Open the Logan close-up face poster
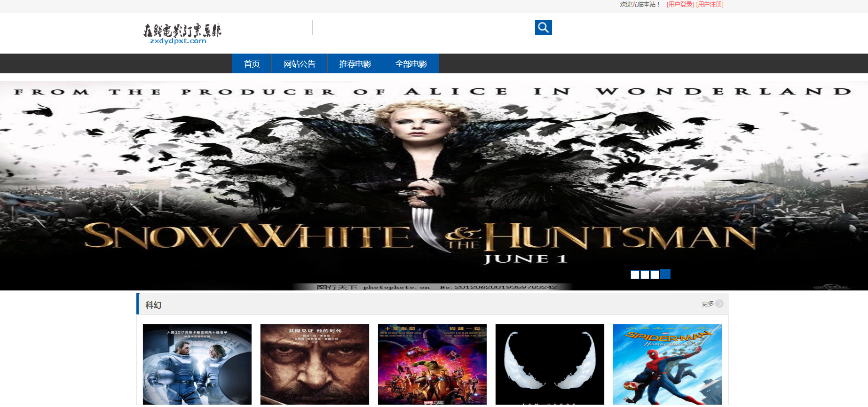 pos(315,364)
